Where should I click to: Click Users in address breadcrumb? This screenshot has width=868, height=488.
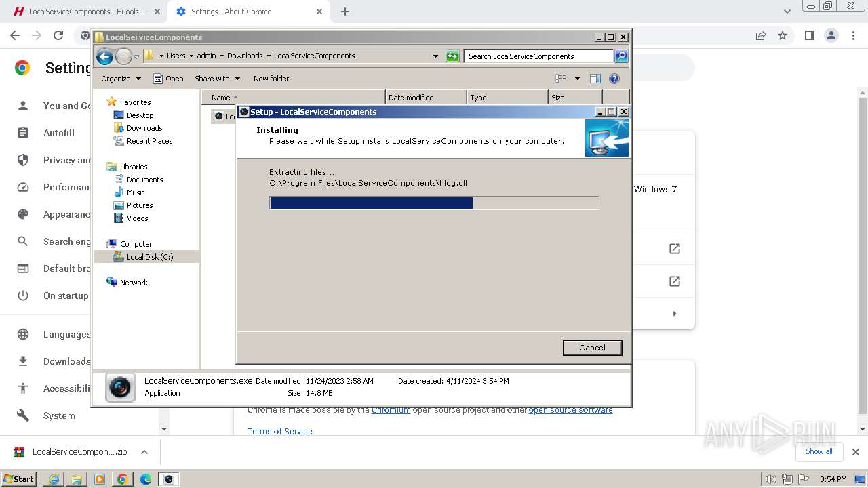tap(176, 56)
